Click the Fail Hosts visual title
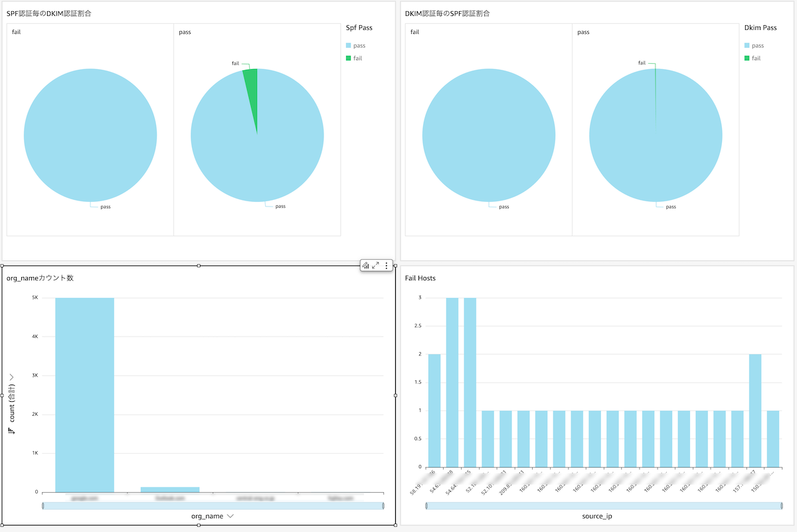The height and width of the screenshot is (532, 797). point(420,278)
